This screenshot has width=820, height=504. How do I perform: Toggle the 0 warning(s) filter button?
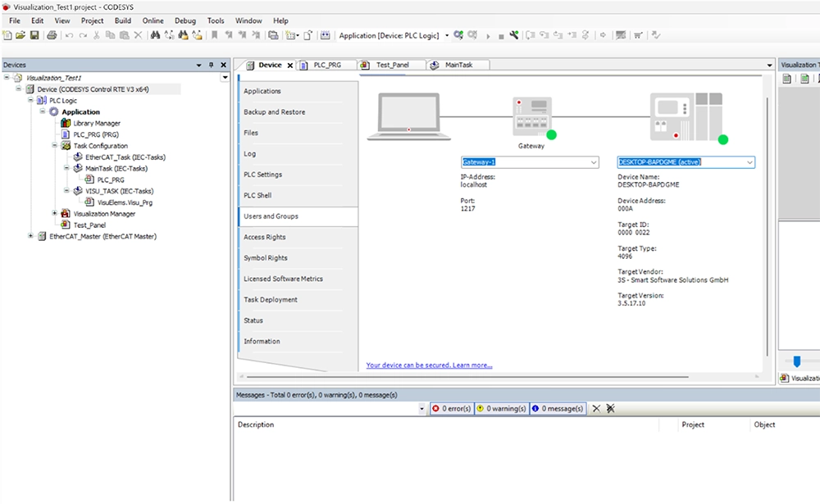tap(501, 408)
